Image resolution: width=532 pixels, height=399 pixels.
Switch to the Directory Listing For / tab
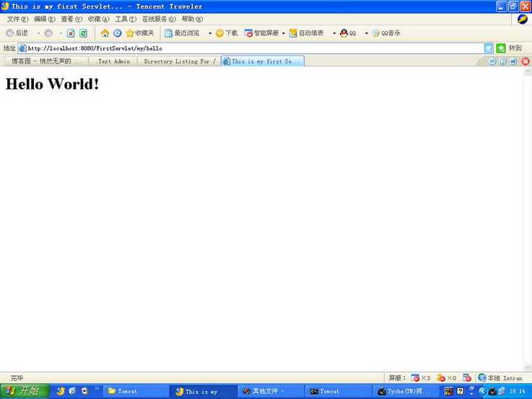tap(179, 61)
